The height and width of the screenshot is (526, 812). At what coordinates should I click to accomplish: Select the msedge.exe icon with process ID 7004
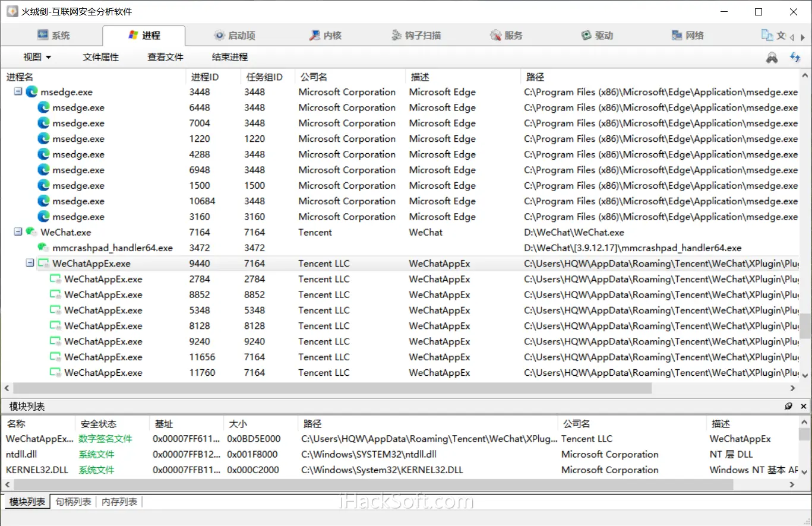click(x=43, y=123)
